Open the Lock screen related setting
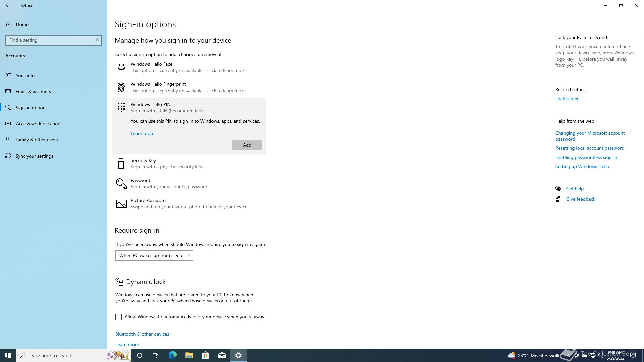 pos(567,99)
